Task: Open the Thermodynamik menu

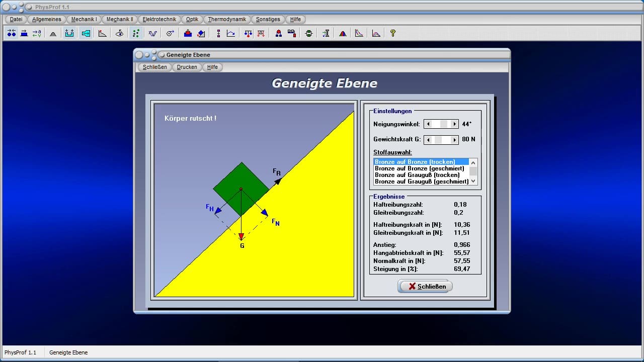Action: point(227,19)
